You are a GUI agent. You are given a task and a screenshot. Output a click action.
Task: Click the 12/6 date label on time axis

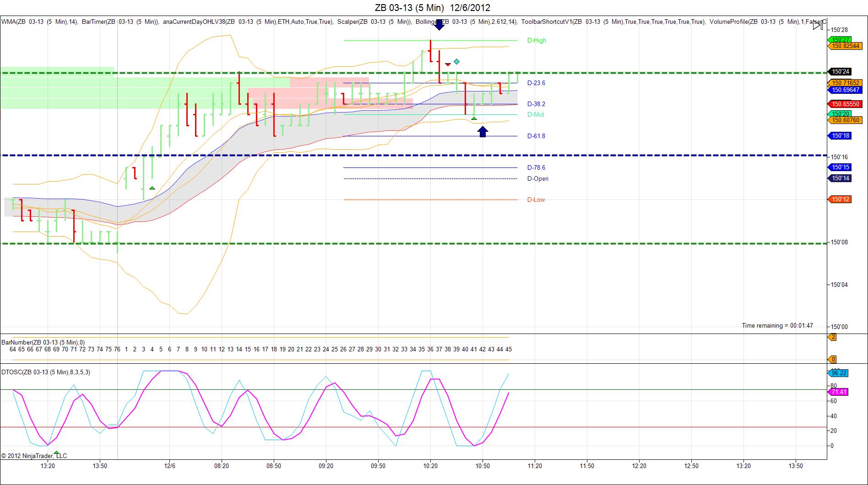tap(170, 466)
